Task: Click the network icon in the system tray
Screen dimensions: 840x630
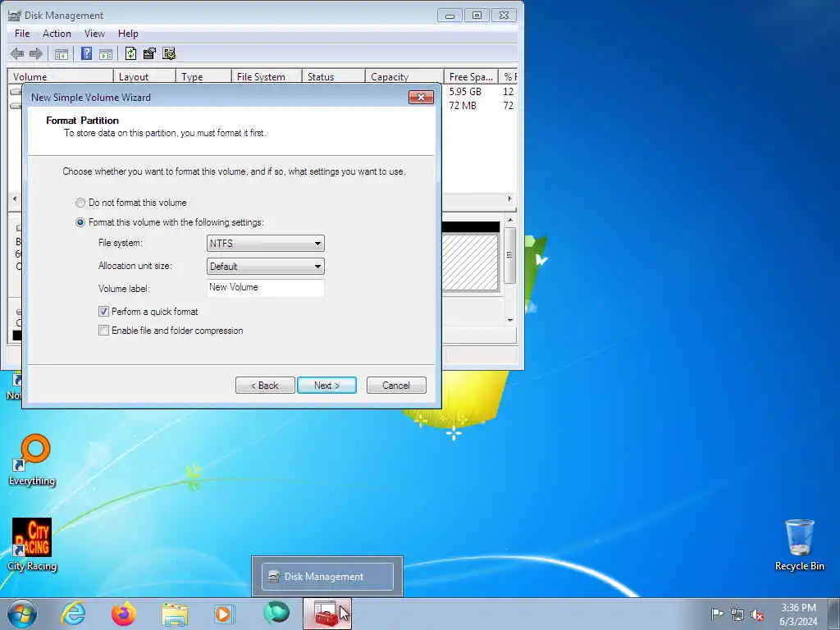Action: (737, 614)
